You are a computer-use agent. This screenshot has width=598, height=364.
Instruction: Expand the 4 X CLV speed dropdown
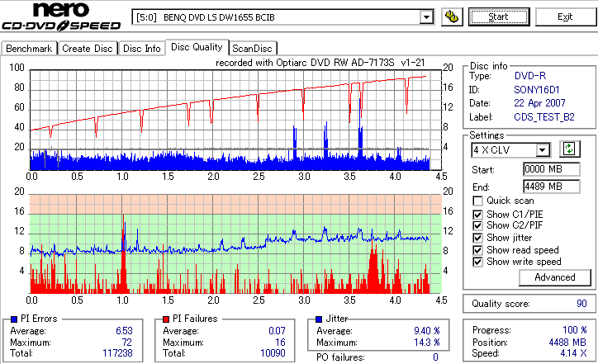[542, 149]
